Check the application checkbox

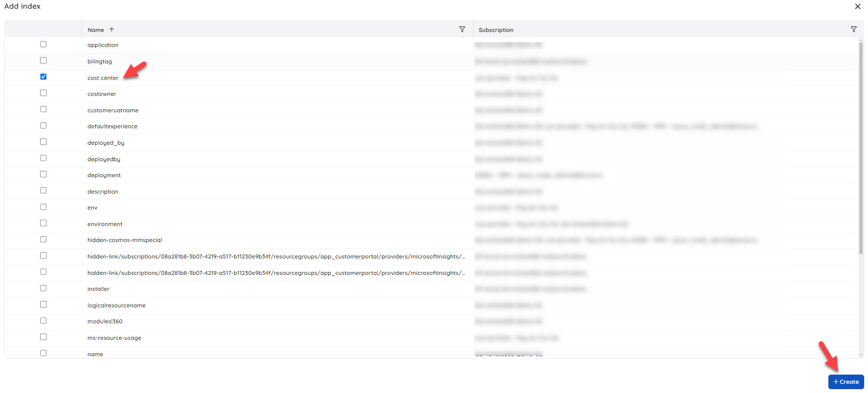pos(44,44)
